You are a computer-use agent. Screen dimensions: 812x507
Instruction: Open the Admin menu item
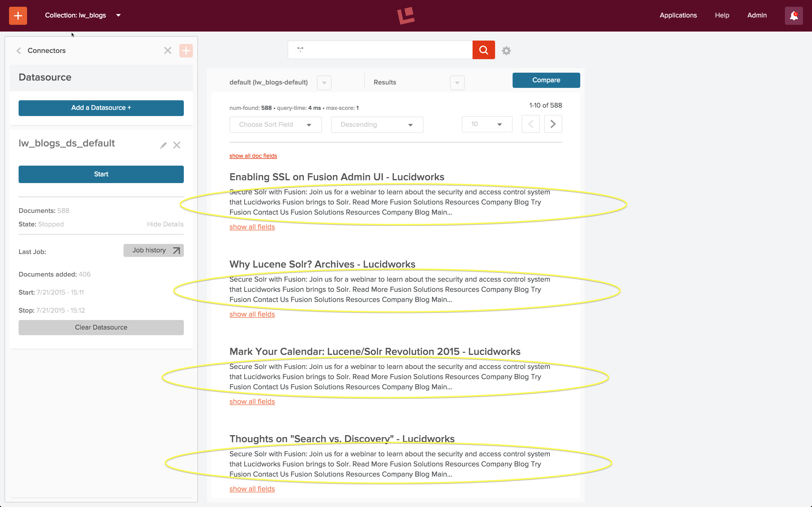(758, 15)
